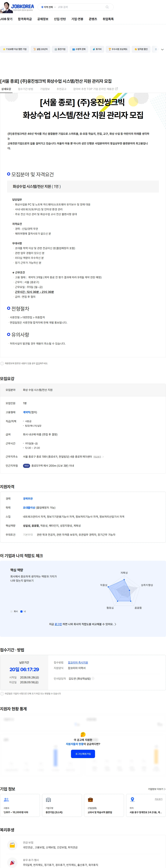The width and height of the screenshot is (166, 868).
Task: Click the 위치 map pin icon
Action: pyautogui.click(x=132, y=800)
